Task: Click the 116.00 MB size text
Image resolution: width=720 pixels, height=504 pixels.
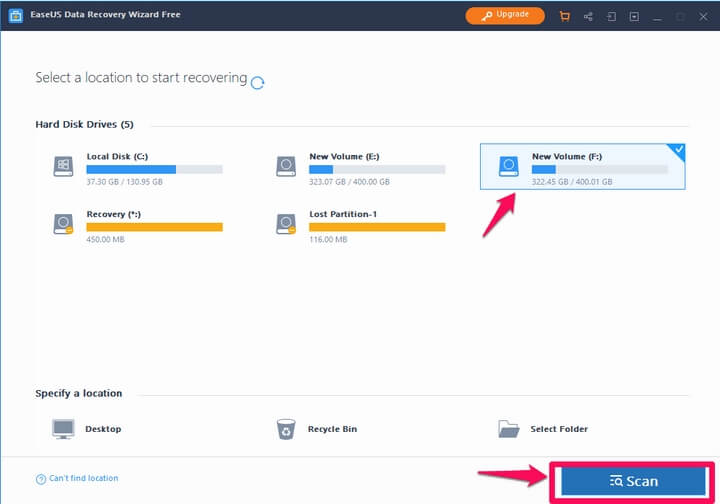Action: (328, 240)
